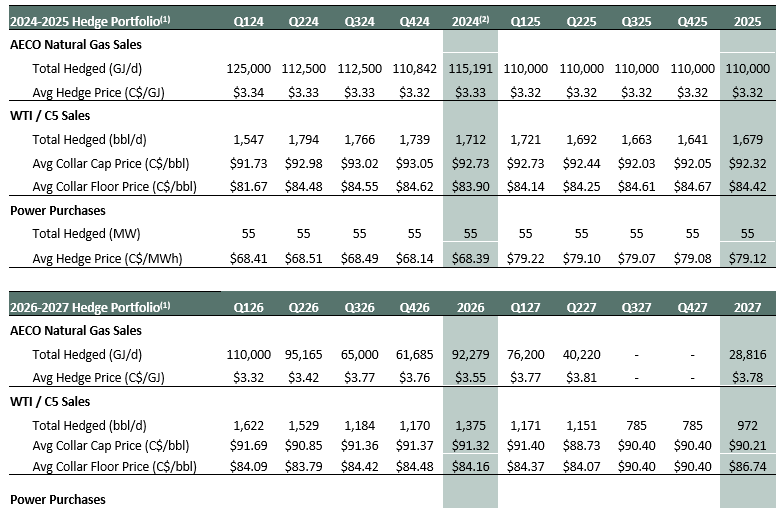The height and width of the screenshot is (509, 782).
Task: Select the 28,816 value for 2027
Action: click(747, 354)
